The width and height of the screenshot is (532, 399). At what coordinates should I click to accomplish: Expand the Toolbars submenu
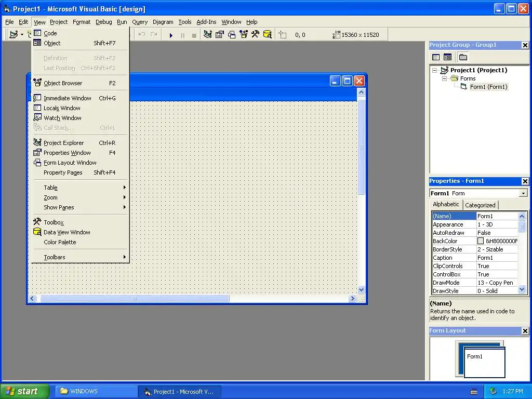(80, 257)
